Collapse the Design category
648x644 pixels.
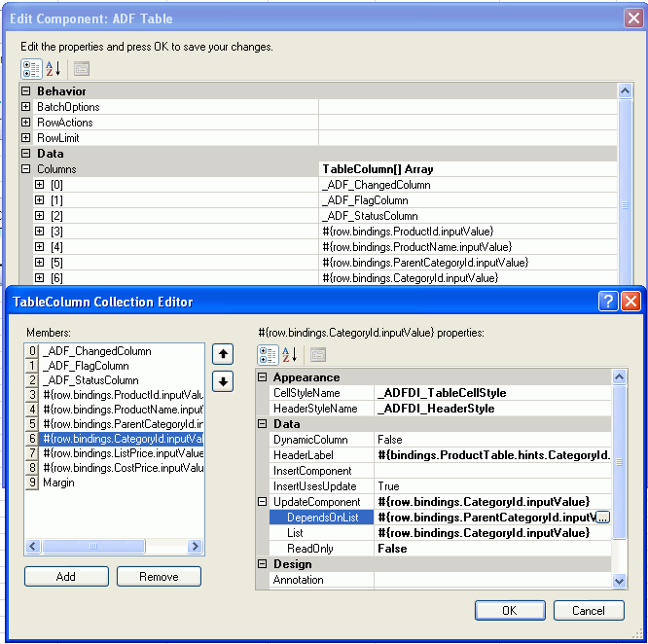[262, 564]
